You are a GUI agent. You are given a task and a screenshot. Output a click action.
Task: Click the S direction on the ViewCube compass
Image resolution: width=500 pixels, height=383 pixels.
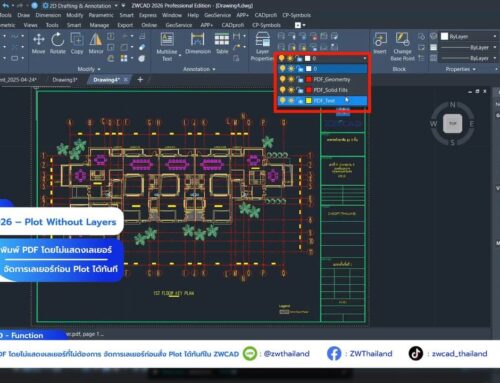453,142
